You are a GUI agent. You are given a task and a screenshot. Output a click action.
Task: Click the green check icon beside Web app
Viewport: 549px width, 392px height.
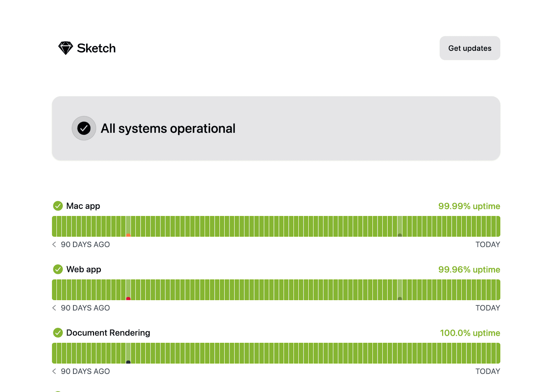point(58,269)
